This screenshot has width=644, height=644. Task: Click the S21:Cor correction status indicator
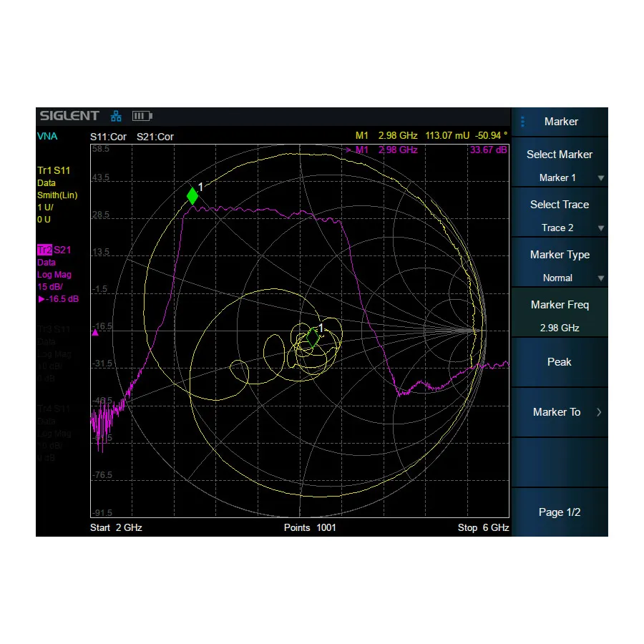(156, 136)
